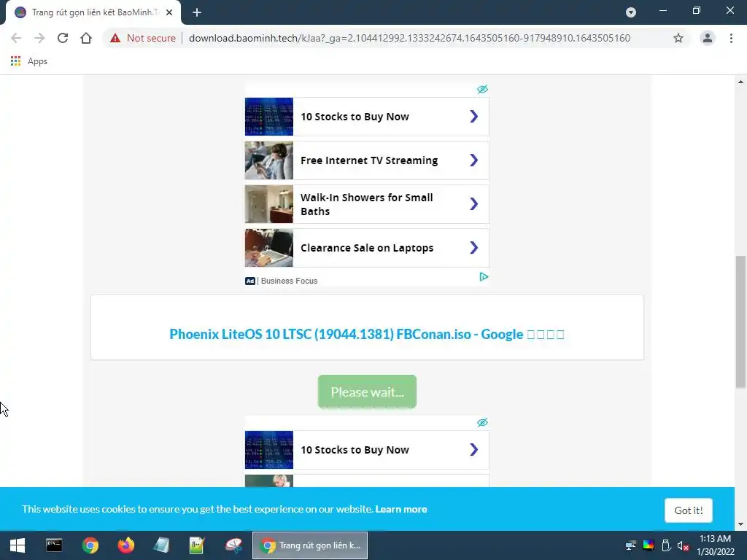Screen dimensions: 747x560
Task: Open the green notepad icon in the taskbar
Action: pyautogui.click(x=197, y=545)
